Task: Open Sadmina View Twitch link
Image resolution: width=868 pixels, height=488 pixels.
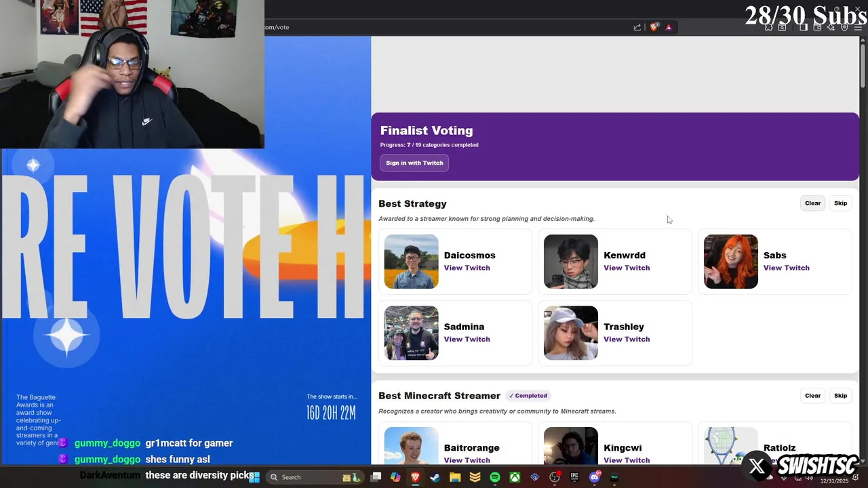Action: point(467,339)
